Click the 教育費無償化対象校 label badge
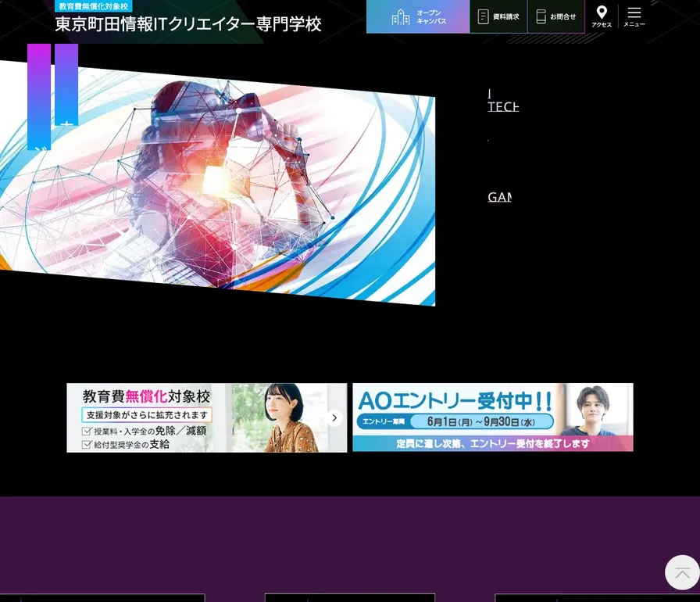 tap(93, 5)
